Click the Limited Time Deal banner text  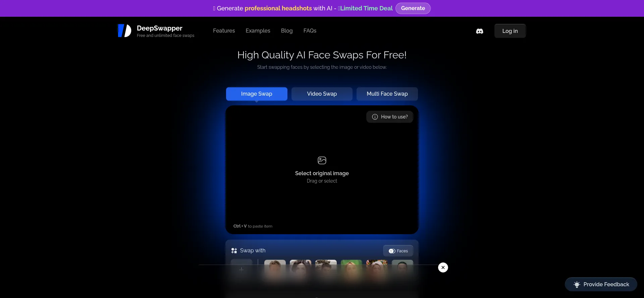tap(366, 8)
